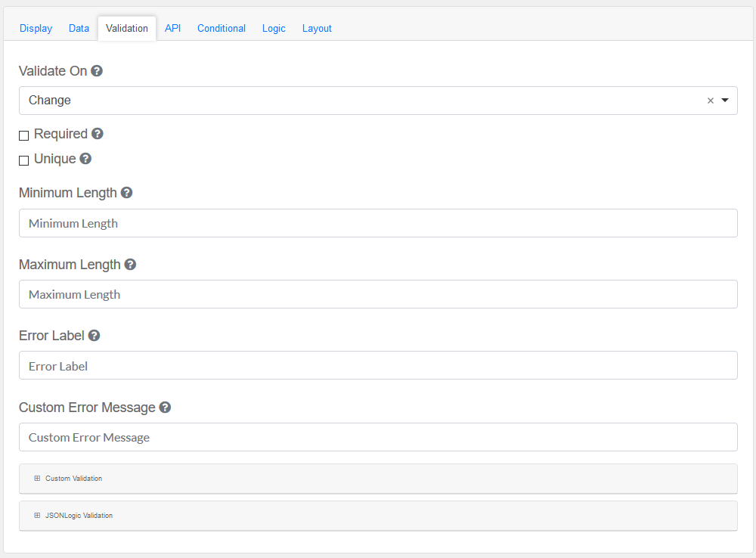Image resolution: width=756 pixels, height=558 pixels.
Task: Click help icon next to Validate On
Action: [x=97, y=71]
